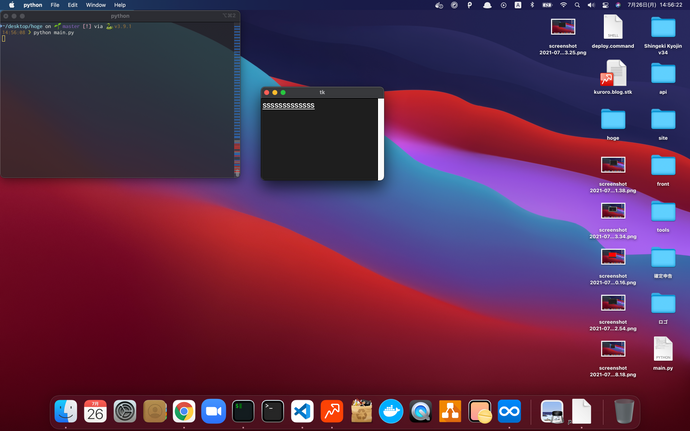Open Preview from the Dock
Screen dimensions: 690x431
click(x=552, y=411)
